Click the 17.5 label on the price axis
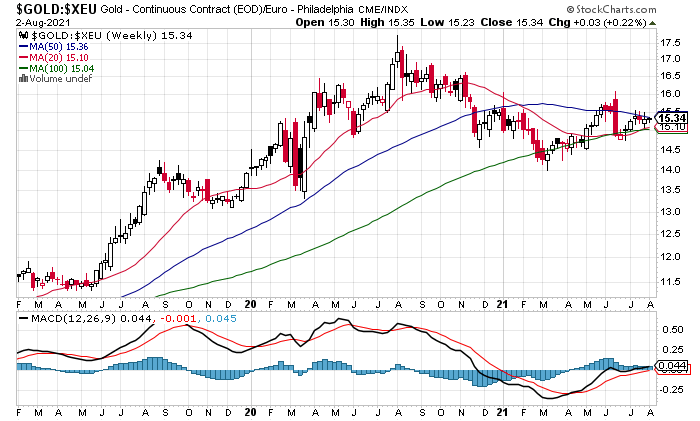Screen dimensions: 700x421 tap(670, 43)
